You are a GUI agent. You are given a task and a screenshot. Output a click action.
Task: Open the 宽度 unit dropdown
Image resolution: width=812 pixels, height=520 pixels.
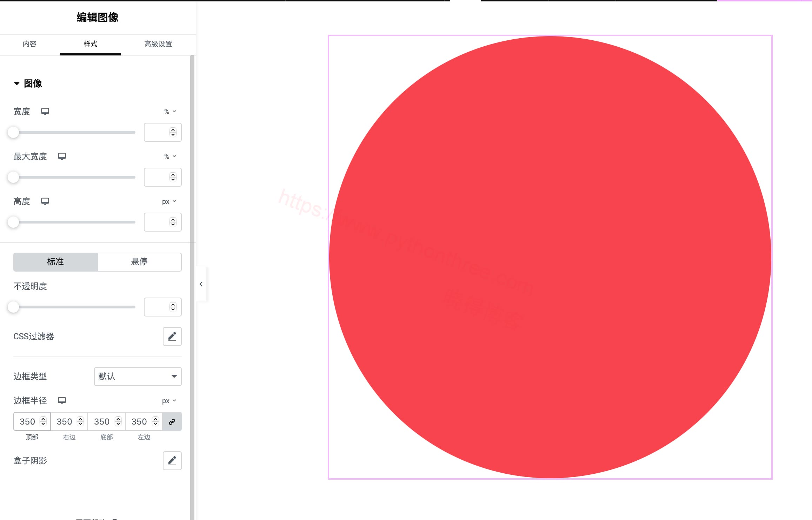tap(170, 112)
